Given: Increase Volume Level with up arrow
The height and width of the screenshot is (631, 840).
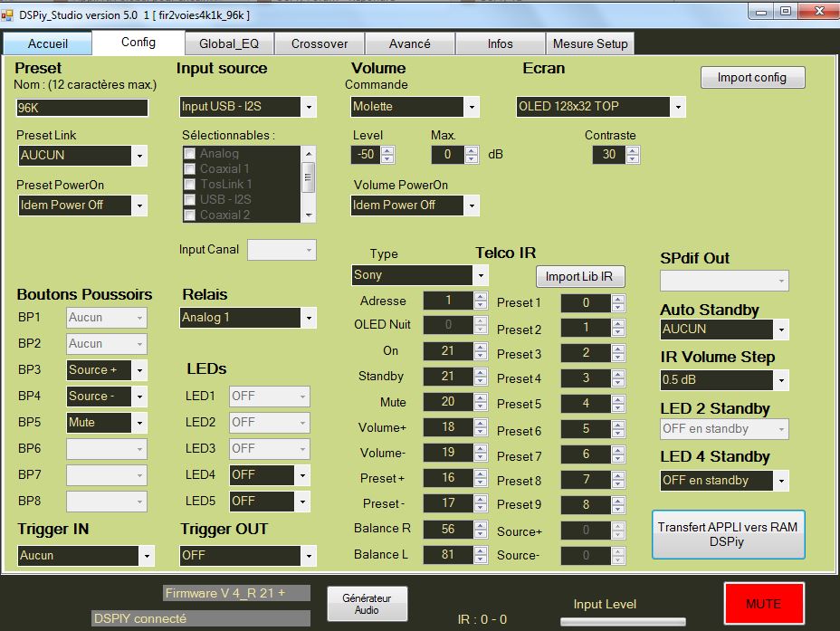Looking at the screenshot, I should point(387,150).
